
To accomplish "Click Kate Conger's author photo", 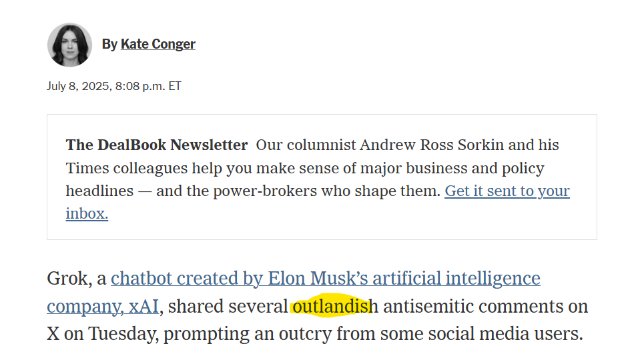I will click(x=69, y=45).
